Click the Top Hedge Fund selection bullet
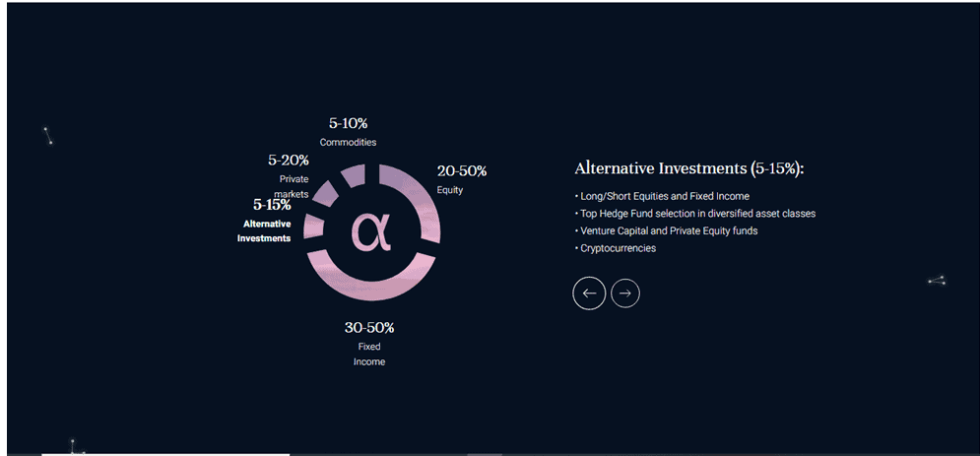Screen dimensions: 980x456 tap(695, 214)
